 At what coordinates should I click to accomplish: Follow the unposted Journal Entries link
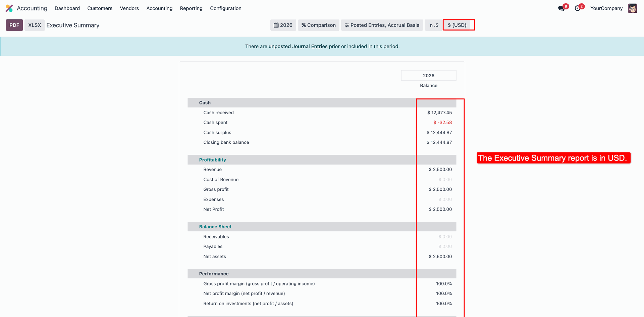(298, 46)
